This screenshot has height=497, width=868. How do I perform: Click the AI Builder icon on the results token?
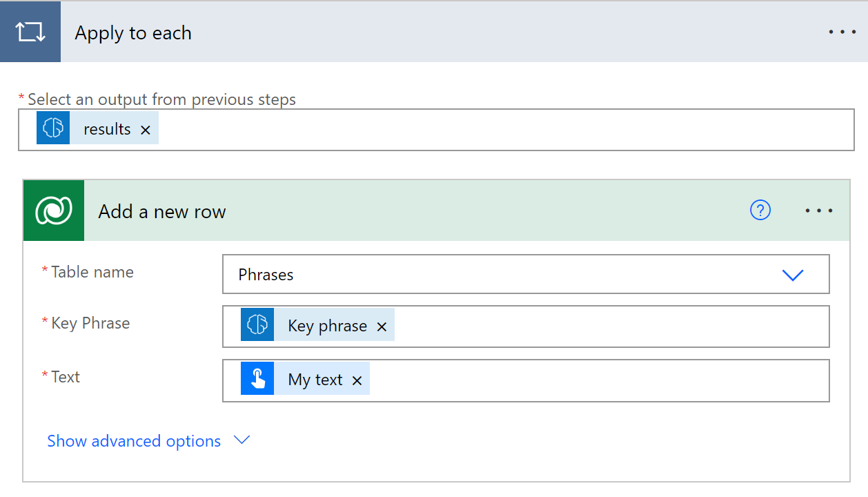[x=55, y=127]
